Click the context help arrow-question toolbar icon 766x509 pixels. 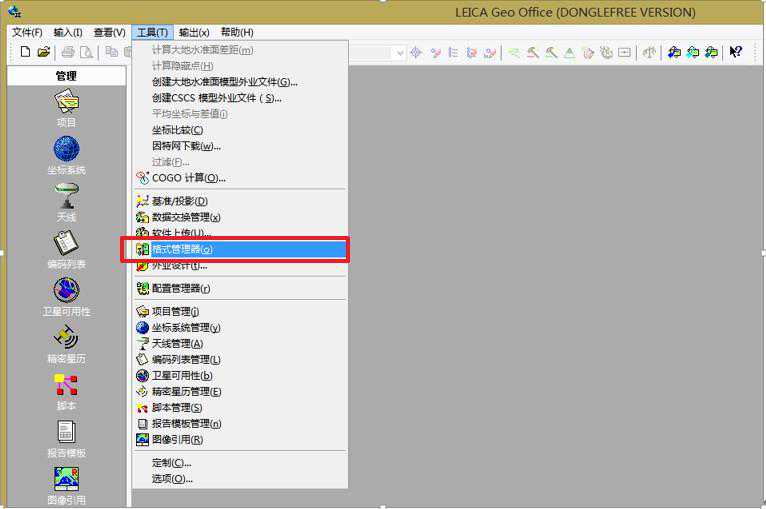point(735,51)
